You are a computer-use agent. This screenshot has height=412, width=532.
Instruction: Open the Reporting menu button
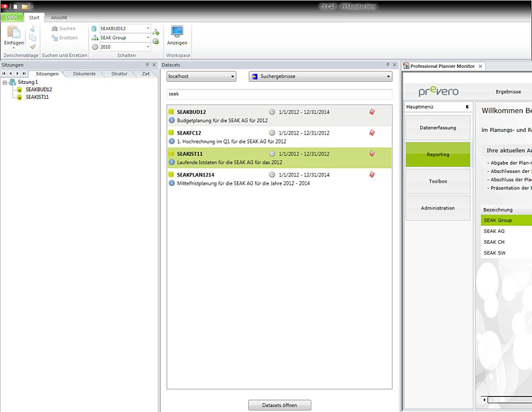pos(438,154)
